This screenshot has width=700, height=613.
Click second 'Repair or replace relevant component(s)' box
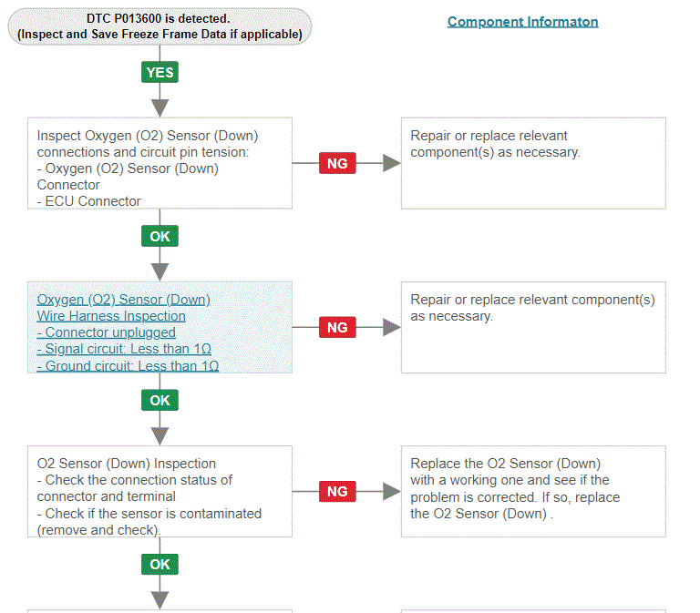point(533,328)
